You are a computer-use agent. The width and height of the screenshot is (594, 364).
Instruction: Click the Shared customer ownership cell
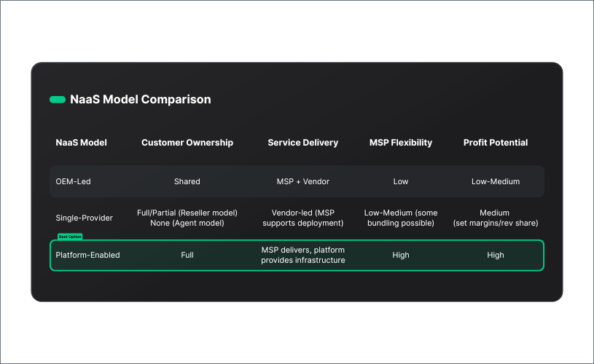pos(187,181)
